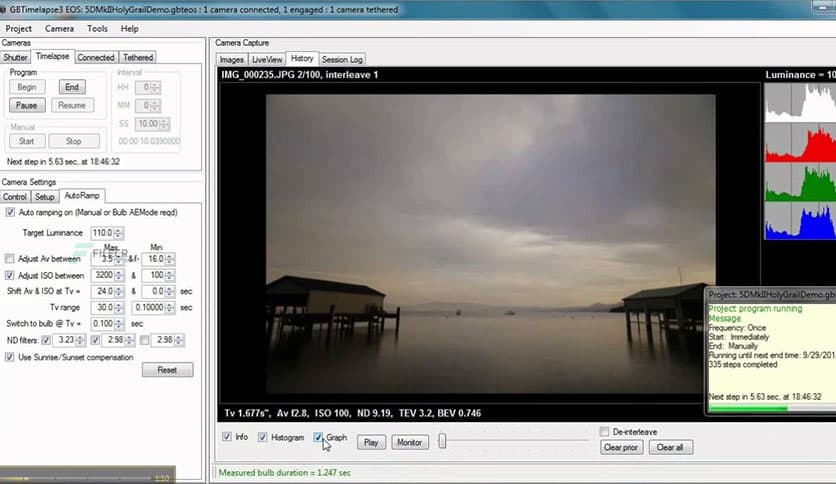836x484 pixels.
Task: Click the Shift Tv 24.0 spinner arrows
Action: click(x=118, y=292)
